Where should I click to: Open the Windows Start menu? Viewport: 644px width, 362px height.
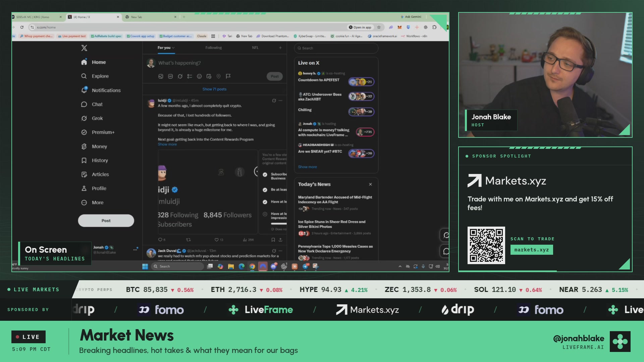(x=145, y=266)
